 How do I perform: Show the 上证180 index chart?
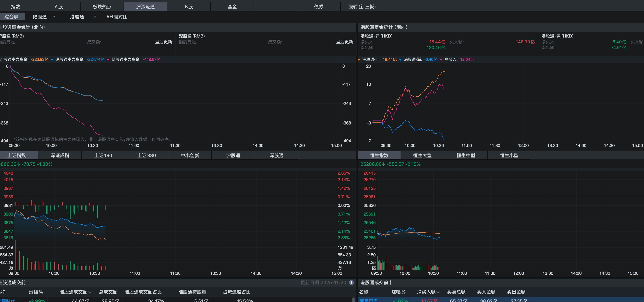coord(103,155)
